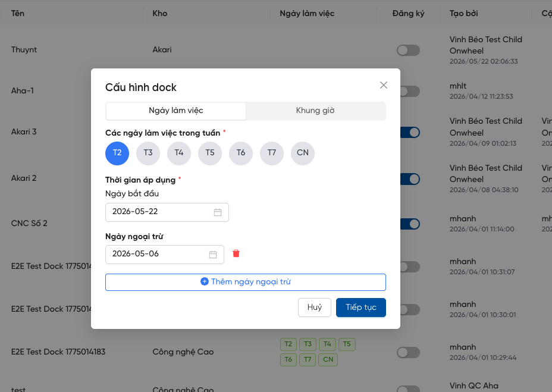Close the Cấu hình dock dialog
This screenshot has height=392, width=552.
coord(384,85)
